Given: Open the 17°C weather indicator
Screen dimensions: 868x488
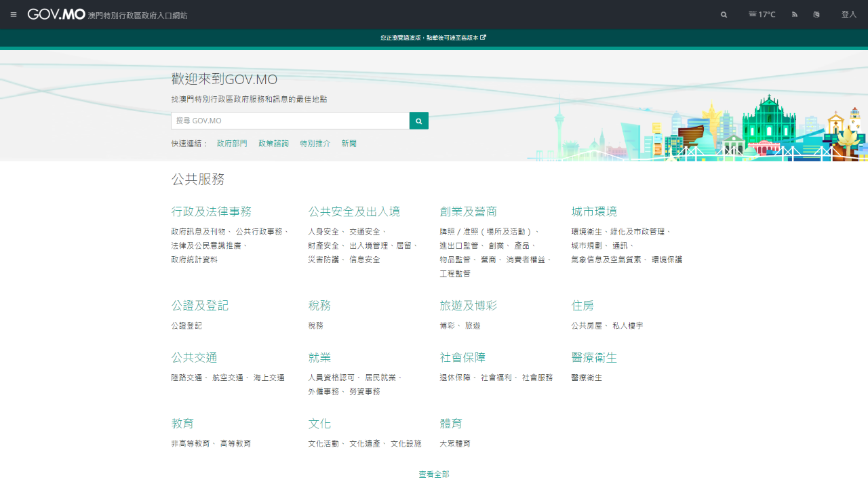Looking at the screenshot, I should click(x=762, y=14).
